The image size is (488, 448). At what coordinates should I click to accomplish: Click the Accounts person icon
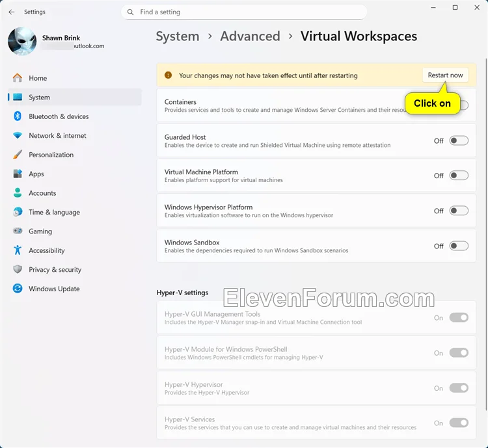pyautogui.click(x=18, y=192)
